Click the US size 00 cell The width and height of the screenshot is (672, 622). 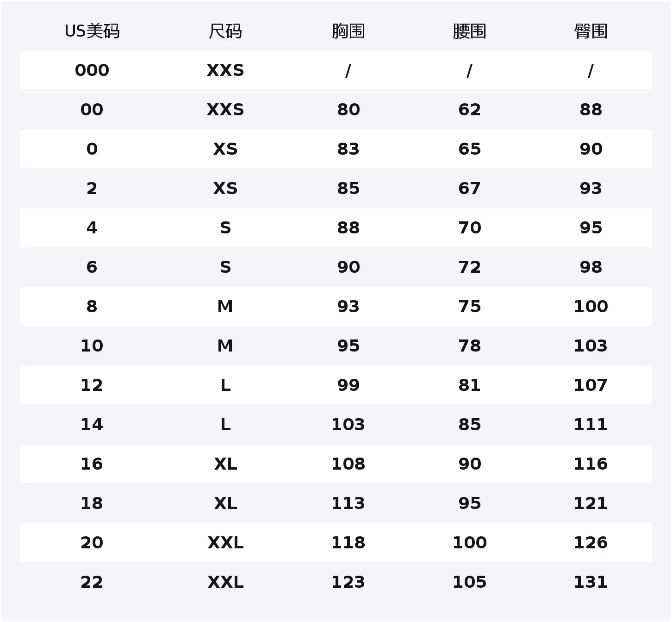[92, 110]
